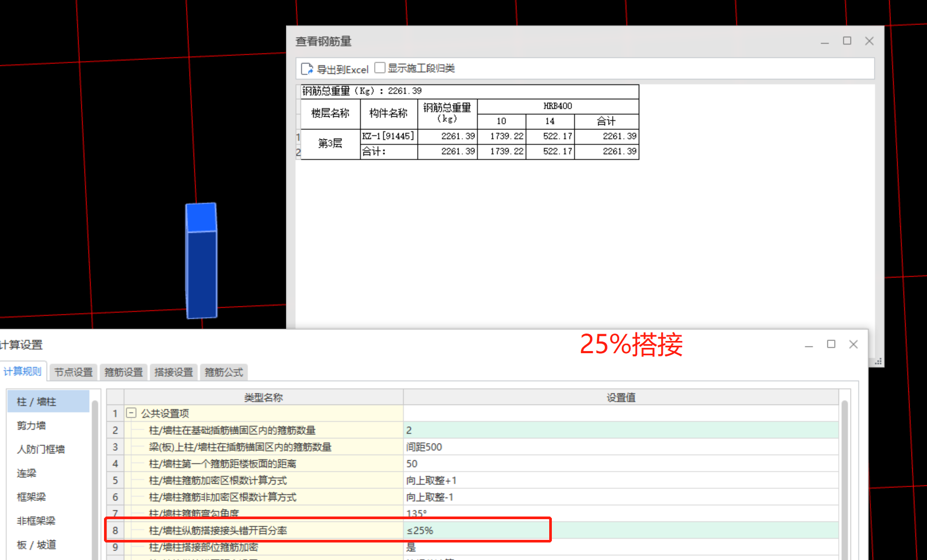Viewport: 927px width, 560px height.
Task: Click the 间距500 value cell
Action: tap(621, 447)
